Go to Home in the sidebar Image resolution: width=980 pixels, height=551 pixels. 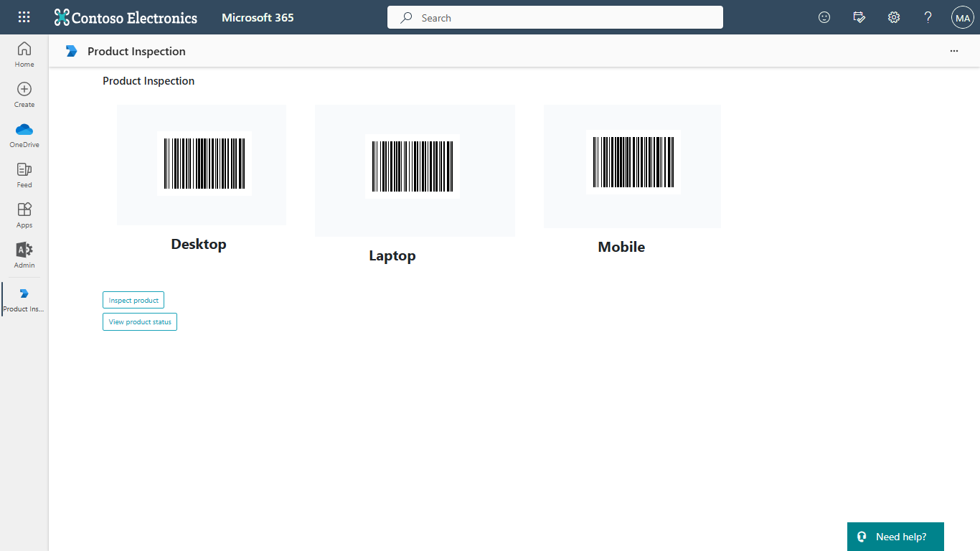(24, 55)
